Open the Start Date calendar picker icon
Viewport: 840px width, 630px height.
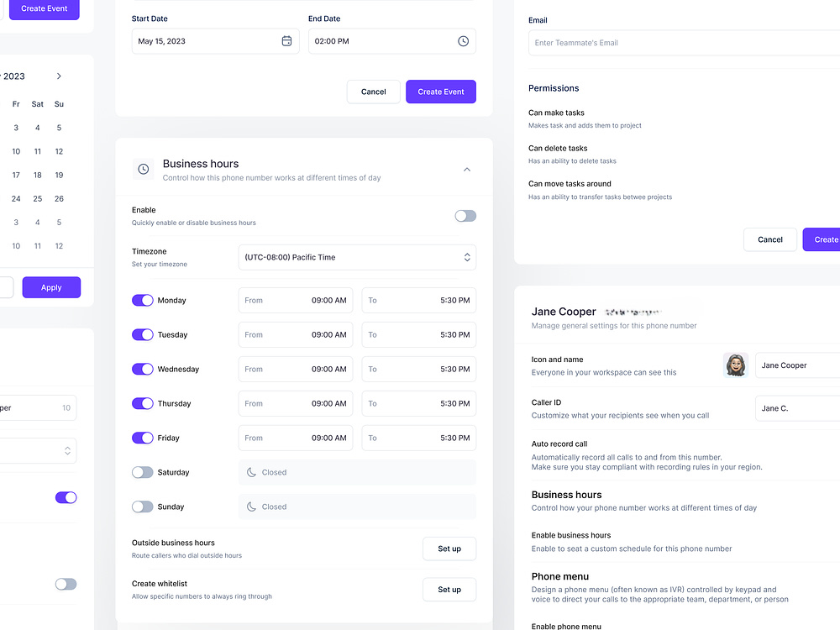(286, 41)
